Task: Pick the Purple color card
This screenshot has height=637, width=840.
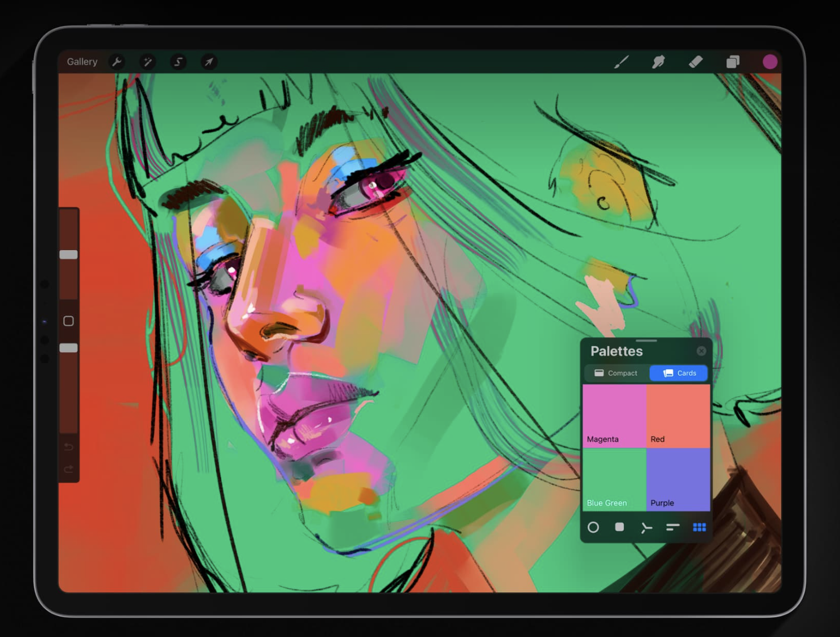Action: pyautogui.click(x=678, y=479)
